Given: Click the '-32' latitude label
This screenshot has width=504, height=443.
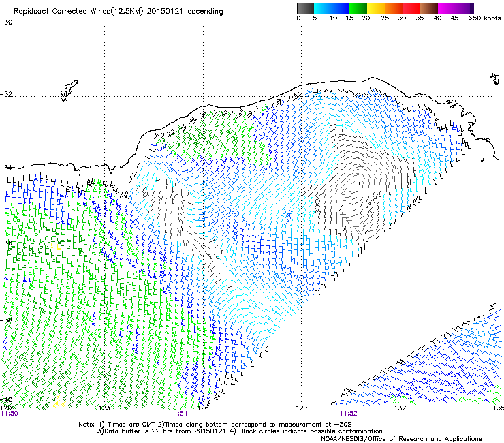Looking at the screenshot, I should click(6, 94).
